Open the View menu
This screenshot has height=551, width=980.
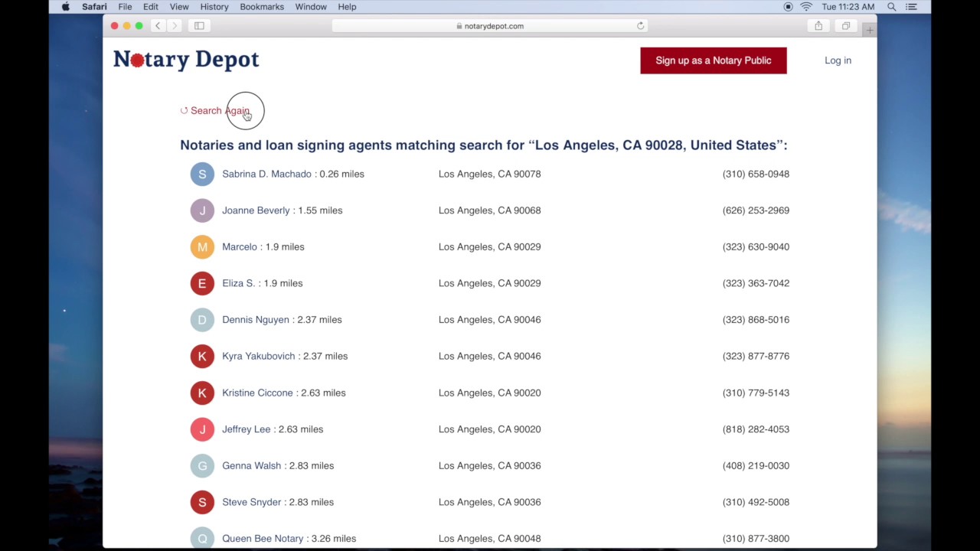click(x=179, y=7)
